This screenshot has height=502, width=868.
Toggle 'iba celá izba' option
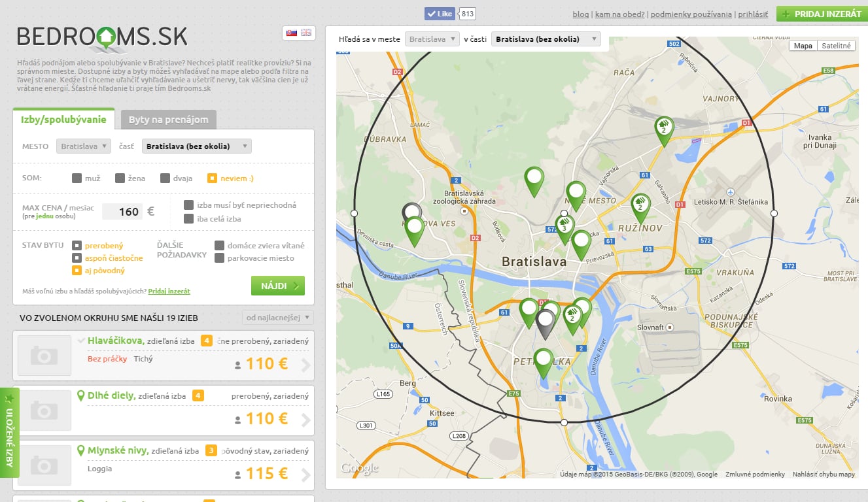(x=189, y=219)
